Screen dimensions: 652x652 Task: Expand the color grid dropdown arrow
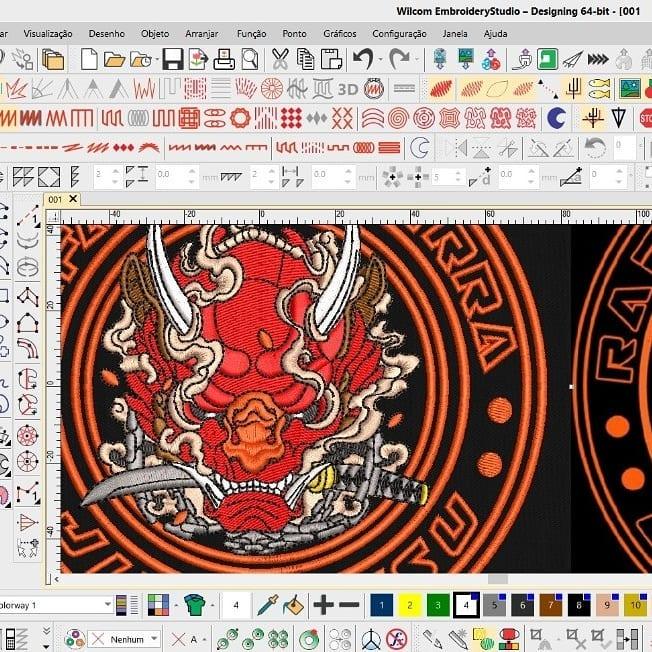click(176, 605)
